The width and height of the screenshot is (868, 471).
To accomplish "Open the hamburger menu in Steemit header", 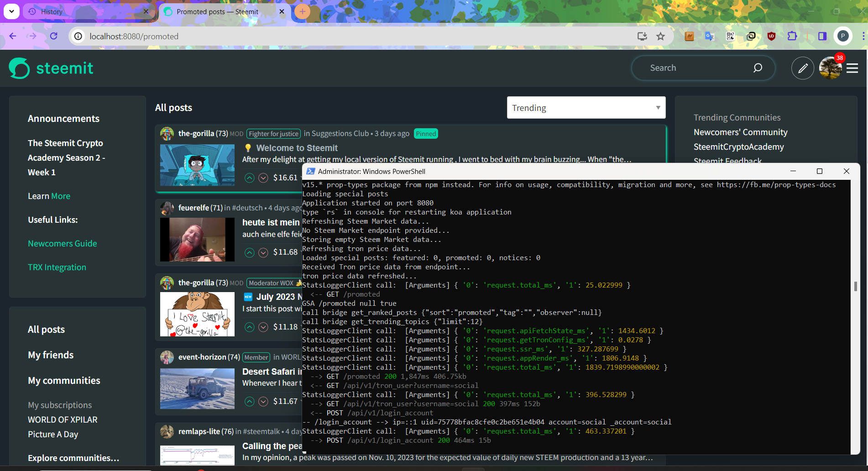I will click(x=852, y=68).
